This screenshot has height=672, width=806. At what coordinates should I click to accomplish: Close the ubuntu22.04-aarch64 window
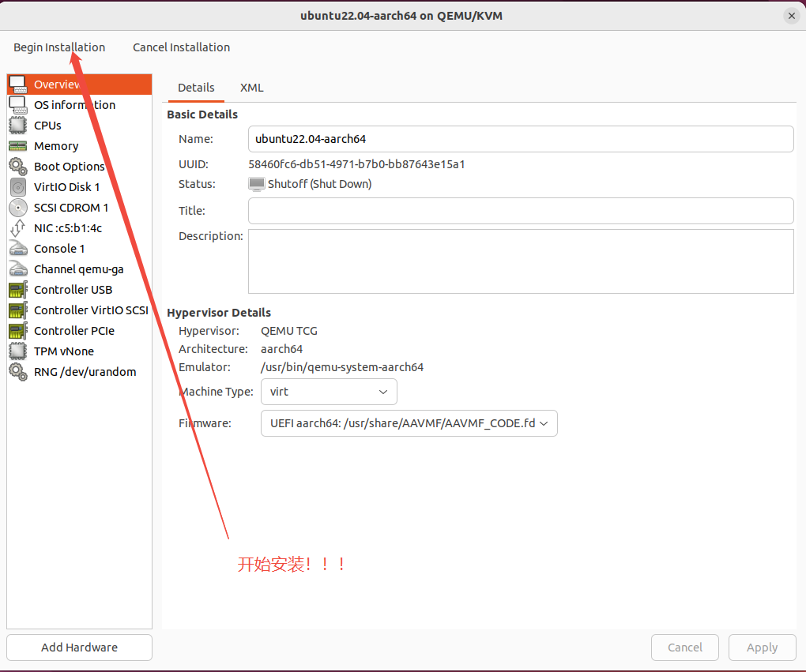click(792, 16)
